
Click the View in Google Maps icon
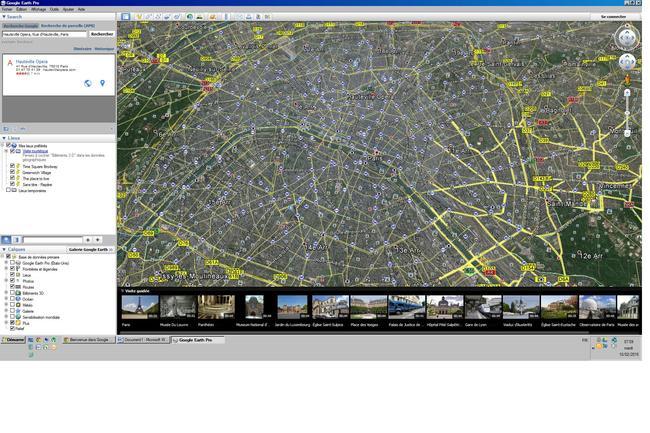267,17
